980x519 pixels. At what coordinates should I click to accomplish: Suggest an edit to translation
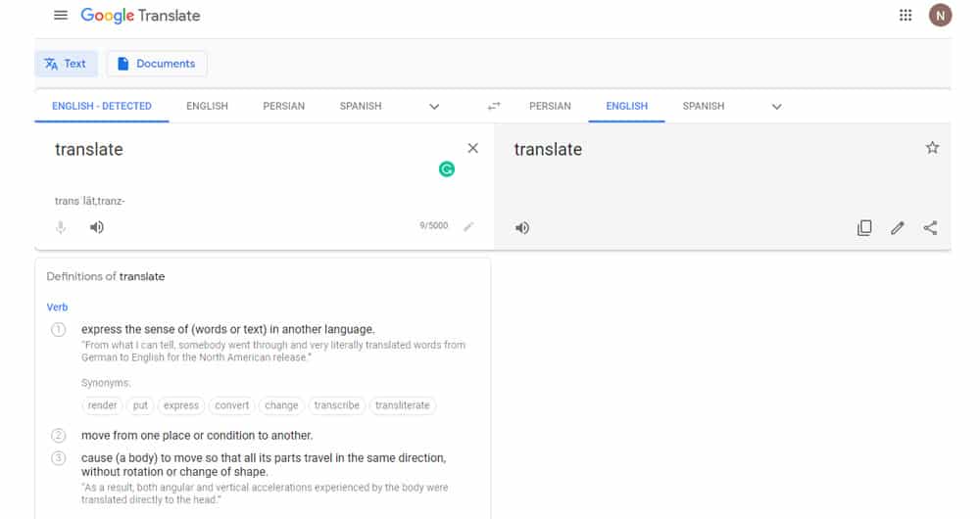(898, 228)
